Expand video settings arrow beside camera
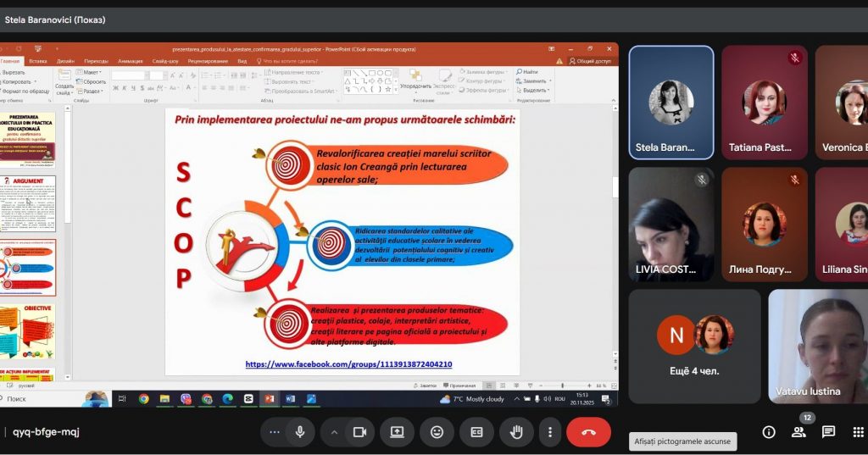The height and width of the screenshot is (455, 868). pos(334,432)
